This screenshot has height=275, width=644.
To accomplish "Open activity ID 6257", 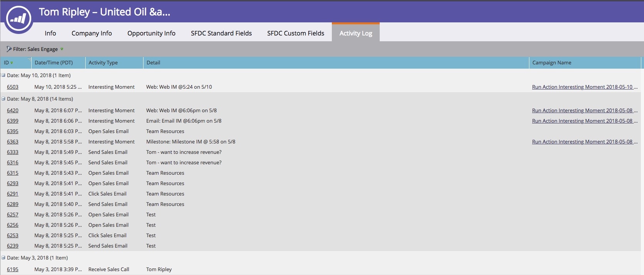I will pos(13,214).
